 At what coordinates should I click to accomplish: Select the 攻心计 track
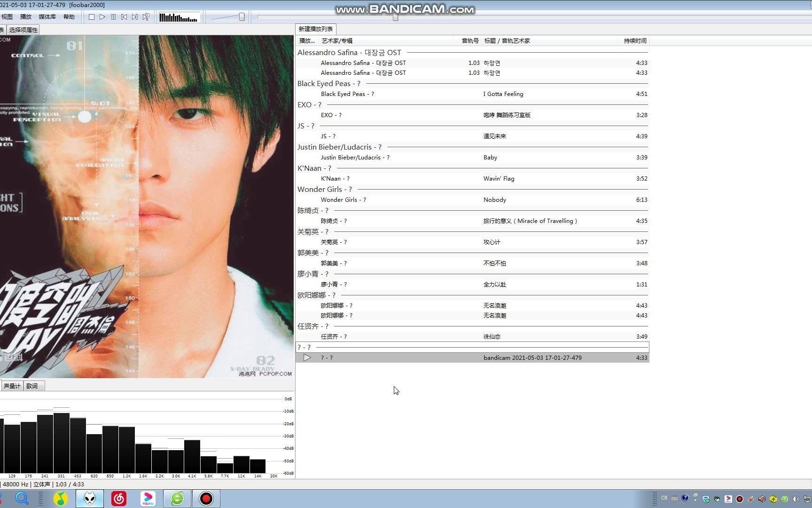[x=472, y=242]
